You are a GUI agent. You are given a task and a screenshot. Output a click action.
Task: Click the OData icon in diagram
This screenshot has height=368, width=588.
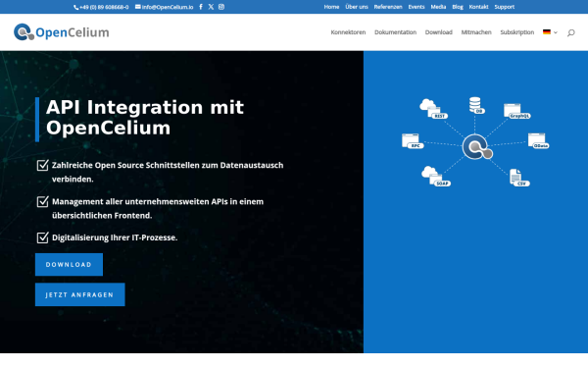[538, 140]
